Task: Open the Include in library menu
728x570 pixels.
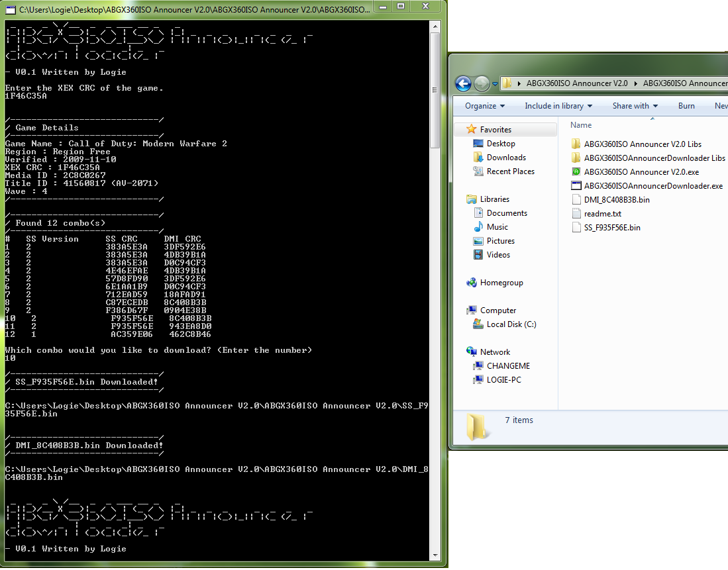Action: 558,106
